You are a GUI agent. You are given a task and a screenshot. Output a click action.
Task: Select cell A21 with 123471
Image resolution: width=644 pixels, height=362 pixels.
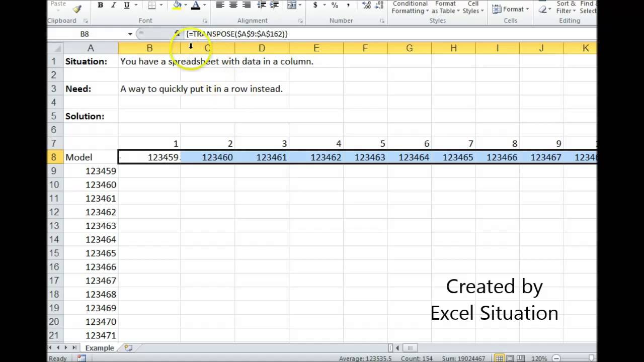[91, 335]
